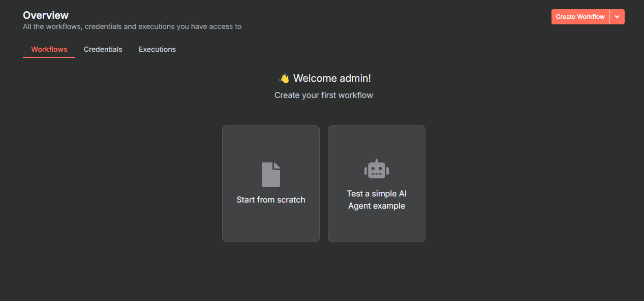Click the overview description about workflows and credentials
Screen dimensions: 644x301
[132, 26]
